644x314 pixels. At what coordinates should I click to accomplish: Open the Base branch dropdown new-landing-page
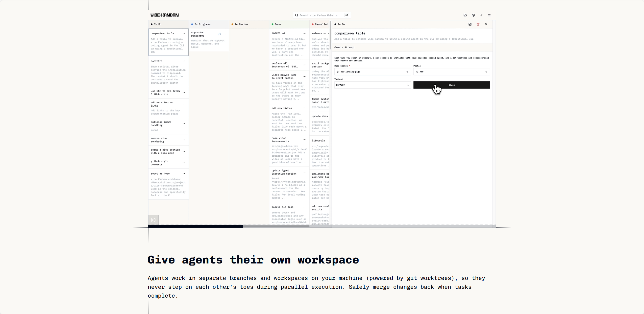pos(373,72)
